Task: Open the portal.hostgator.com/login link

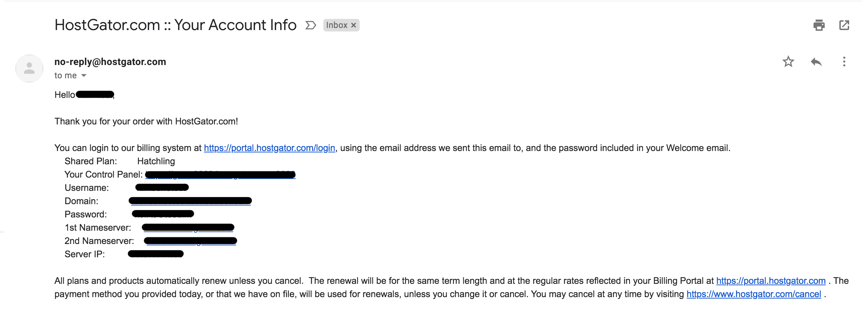Action: coord(269,148)
